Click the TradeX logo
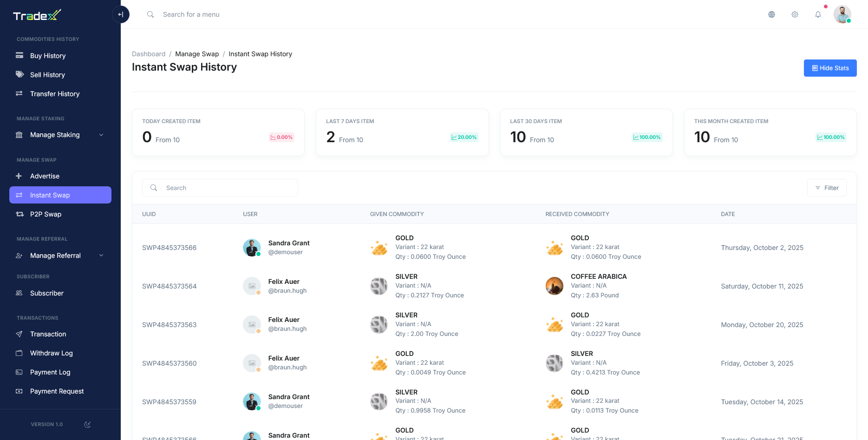The image size is (868, 440). pyautogui.click(x=37, y=16)
